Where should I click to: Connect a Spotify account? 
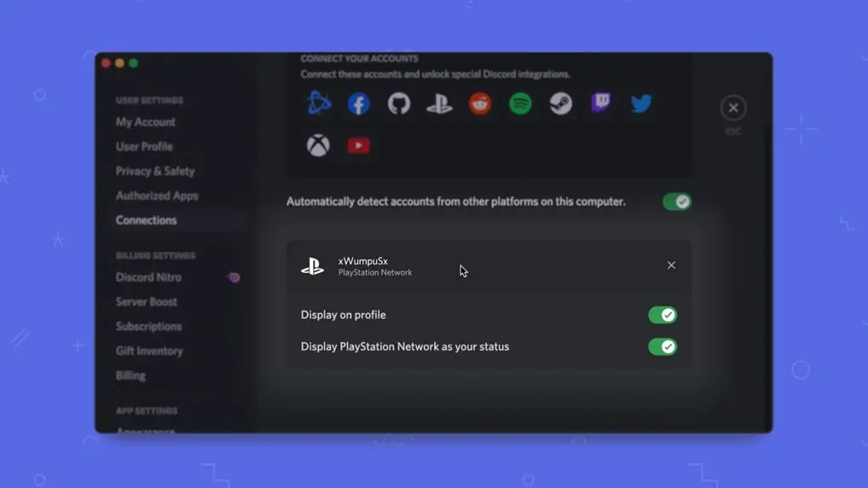point(520,103)
